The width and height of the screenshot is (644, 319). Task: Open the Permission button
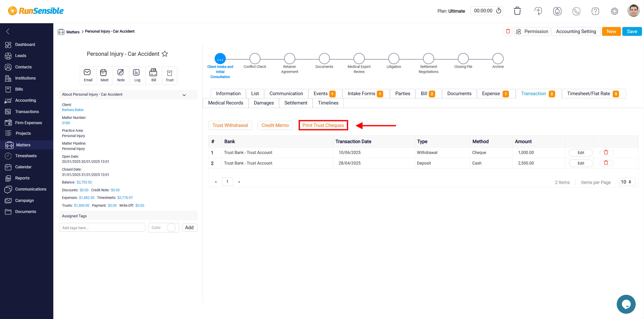532,32
